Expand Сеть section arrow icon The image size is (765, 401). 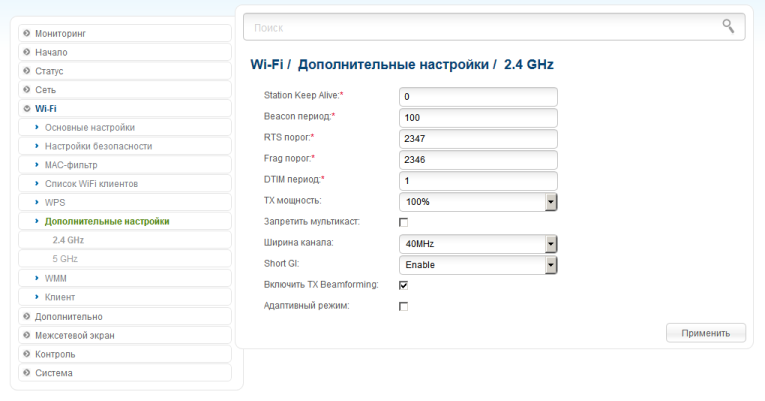[x=27, y=89]
